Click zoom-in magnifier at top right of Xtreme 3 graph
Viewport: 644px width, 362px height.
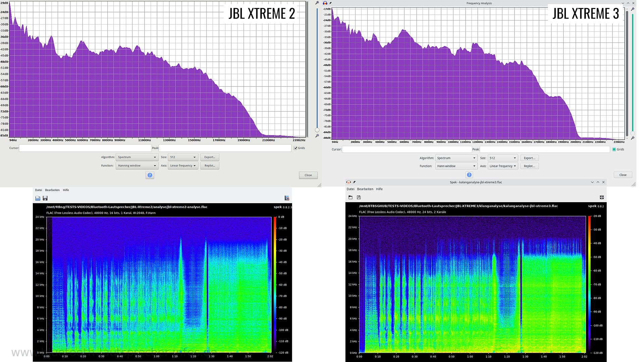point(633,9)
